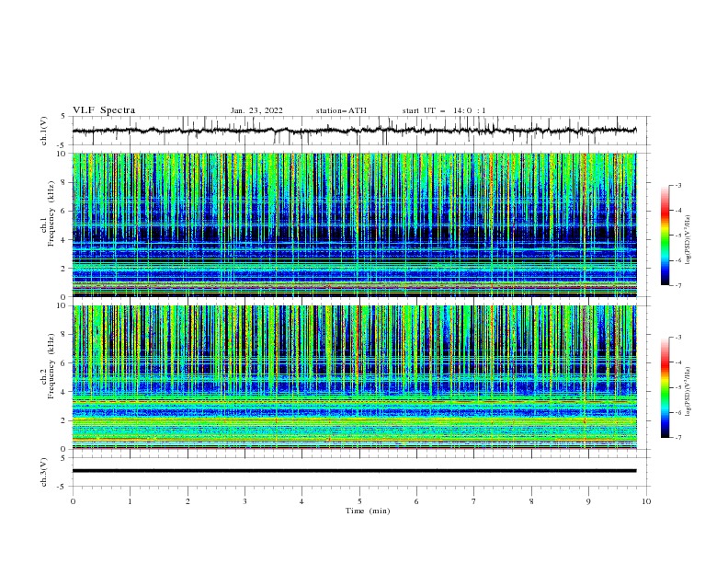This screenshot has height=563, width=728.
Task: Click the ch.1 voltage waveform trace
Action: click(354, 131)
